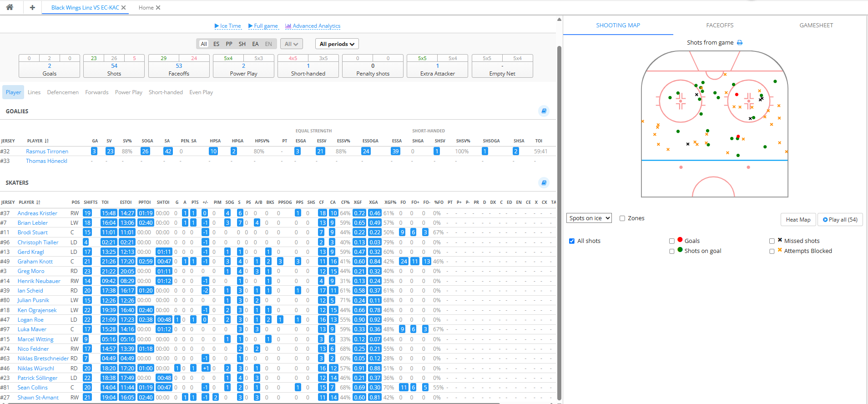Click the sort icon next to skaters PLAYER header
Image resolution: width=868 pixels, height=404 pixels.
[x=38, y=202]
